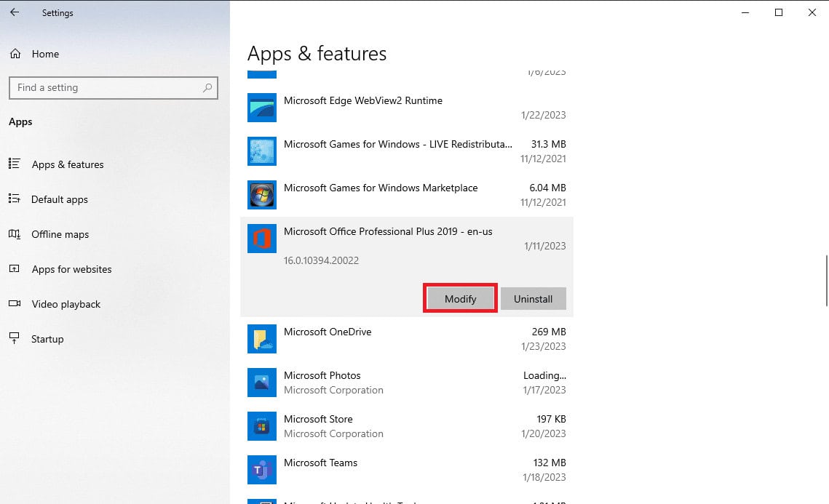Select Microsoft Games for Windows - LIVE Redistributable
Screen dimensions: 829x504
pyautogui.click(x=407, y=151)
